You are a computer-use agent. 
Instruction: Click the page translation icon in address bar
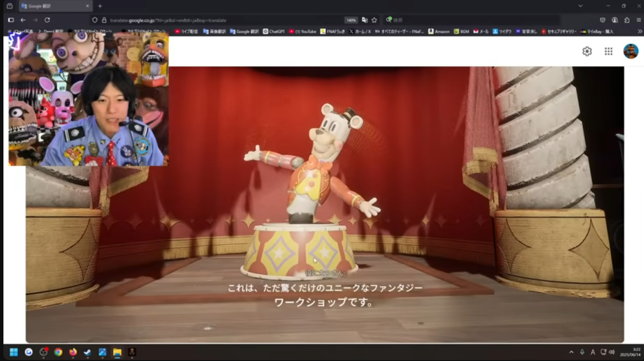point(364,20)
